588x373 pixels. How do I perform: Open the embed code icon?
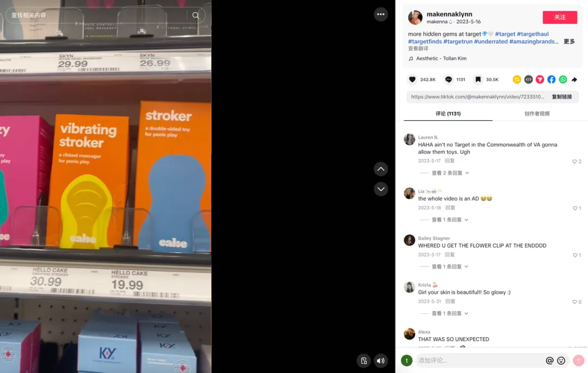pos(528,79)
